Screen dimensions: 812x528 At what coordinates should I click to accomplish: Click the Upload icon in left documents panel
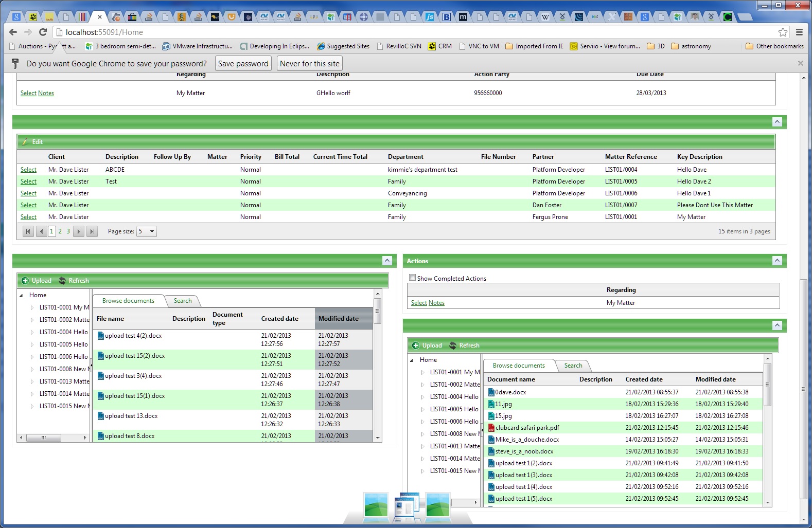(x=25, y=281)
